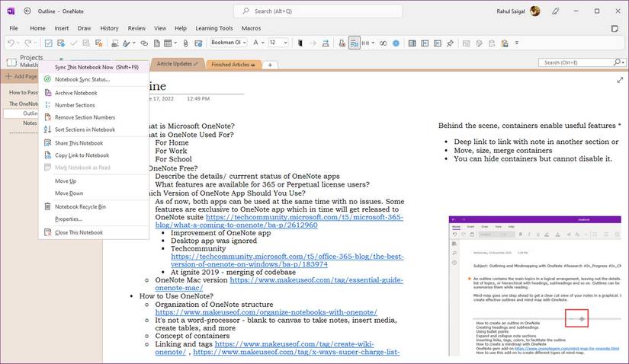Click the notebook pane icon below the window buttons
Image resolution: width=629 pixels, height=364 pixels.
615,28
